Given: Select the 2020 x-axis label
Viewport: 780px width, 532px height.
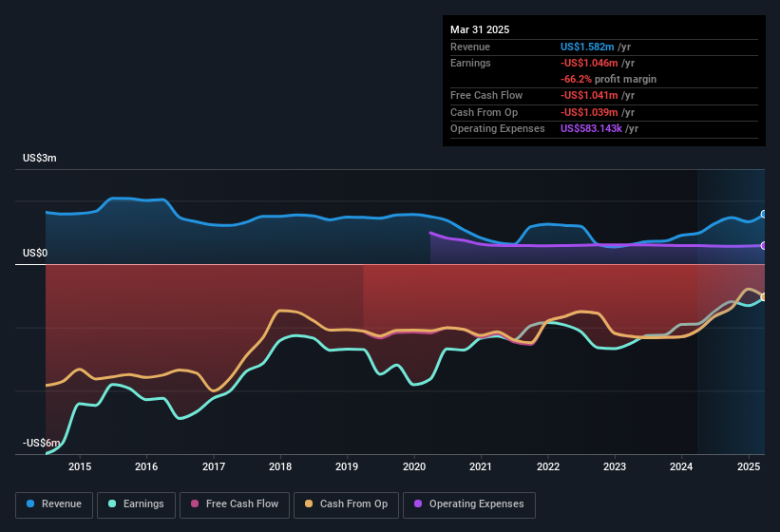Looking at the screenshot, I should 414,466.
